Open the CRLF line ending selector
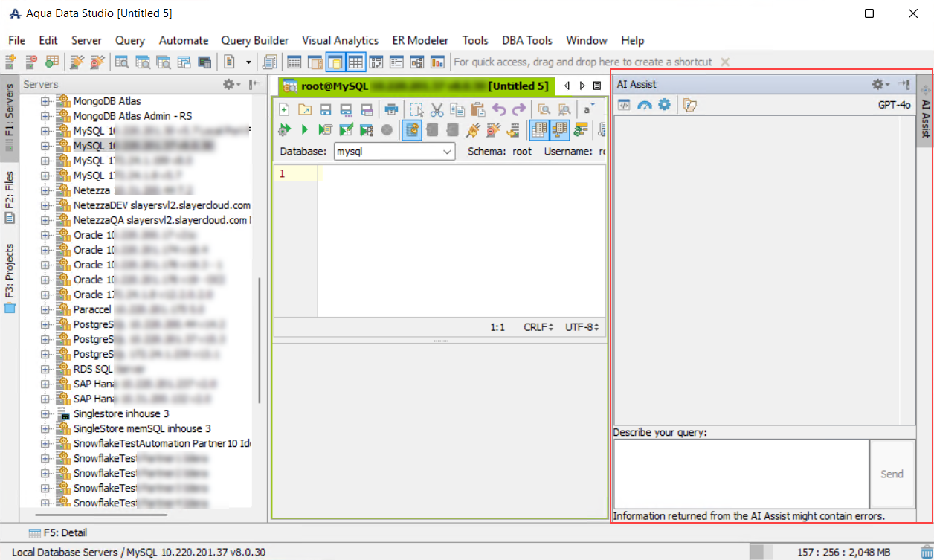Image resolution: width=934 pixels, height=560 pixels. [x=538, y=327]
